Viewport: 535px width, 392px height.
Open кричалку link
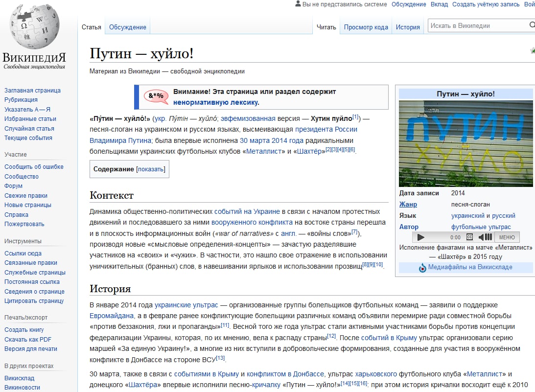coord(266,385)
